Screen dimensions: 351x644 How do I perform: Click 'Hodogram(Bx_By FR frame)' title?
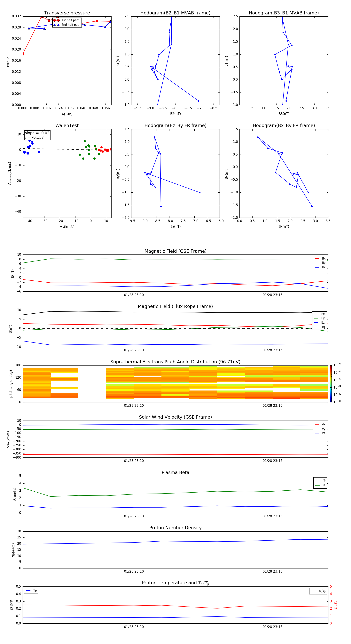(x=284, y=125)
